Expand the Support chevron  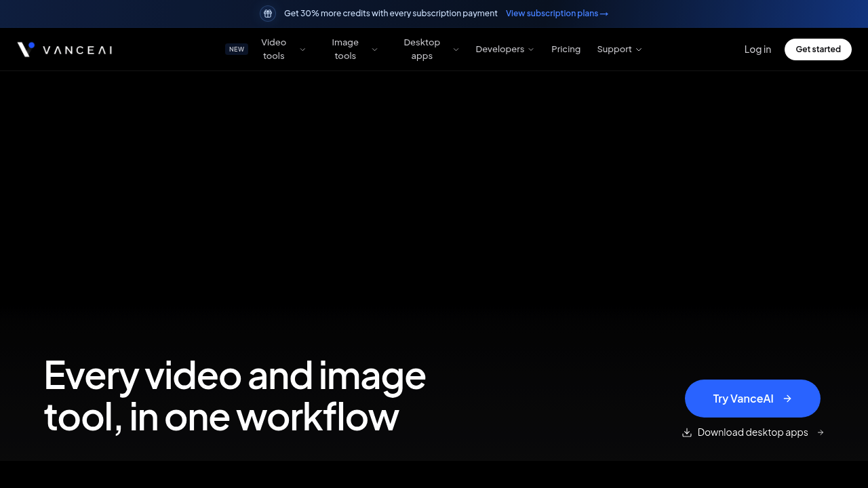[x=639, y=49]
